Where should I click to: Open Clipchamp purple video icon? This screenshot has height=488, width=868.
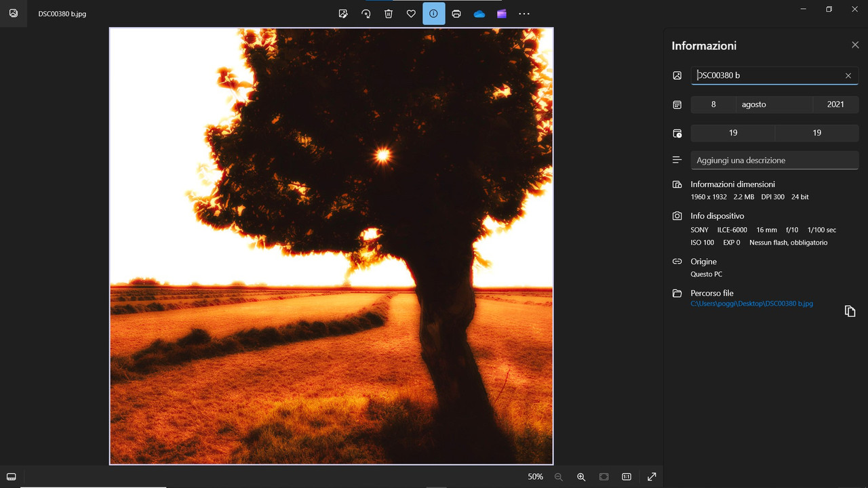[x=502, y=14]
